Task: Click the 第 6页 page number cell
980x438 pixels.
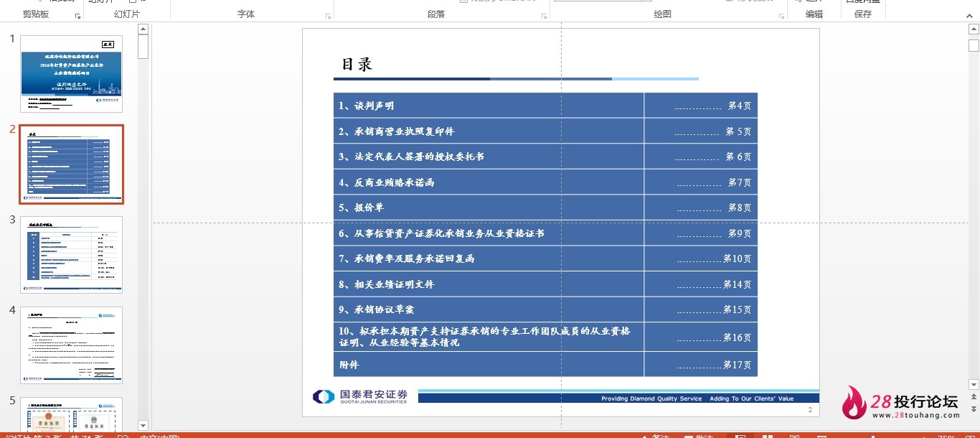Action: point(701,157)
